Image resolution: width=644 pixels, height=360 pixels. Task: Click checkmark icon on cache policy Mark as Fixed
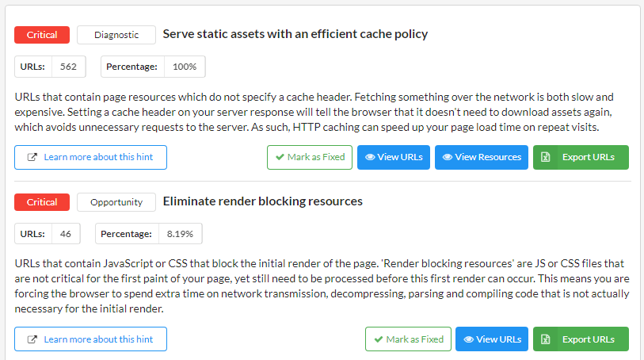[x=280, y=157]
